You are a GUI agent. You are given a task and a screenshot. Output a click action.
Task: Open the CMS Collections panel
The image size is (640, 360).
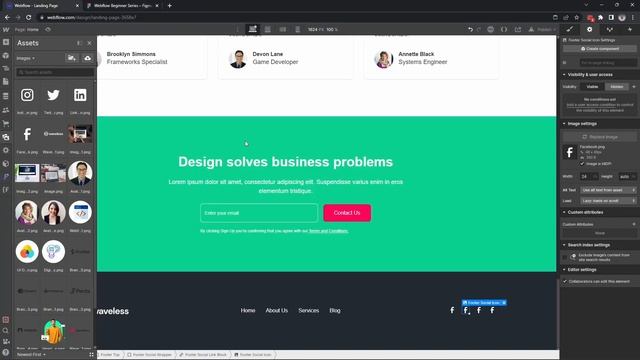[x=6, y=96]
